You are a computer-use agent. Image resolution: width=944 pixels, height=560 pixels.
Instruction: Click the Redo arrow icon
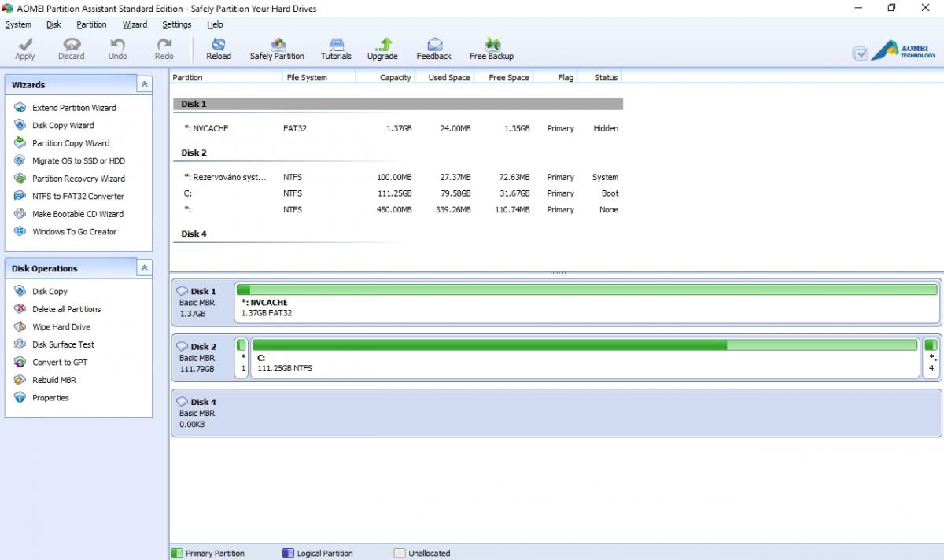164,44
